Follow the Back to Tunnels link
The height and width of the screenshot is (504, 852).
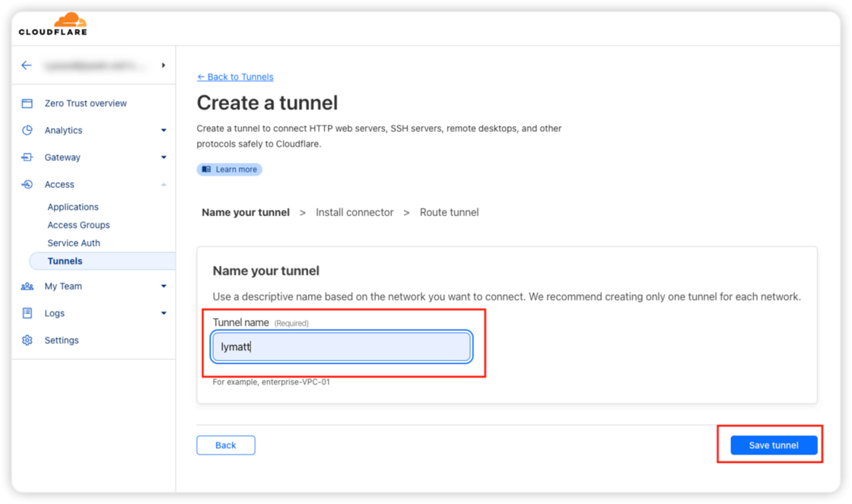point(235,77)
